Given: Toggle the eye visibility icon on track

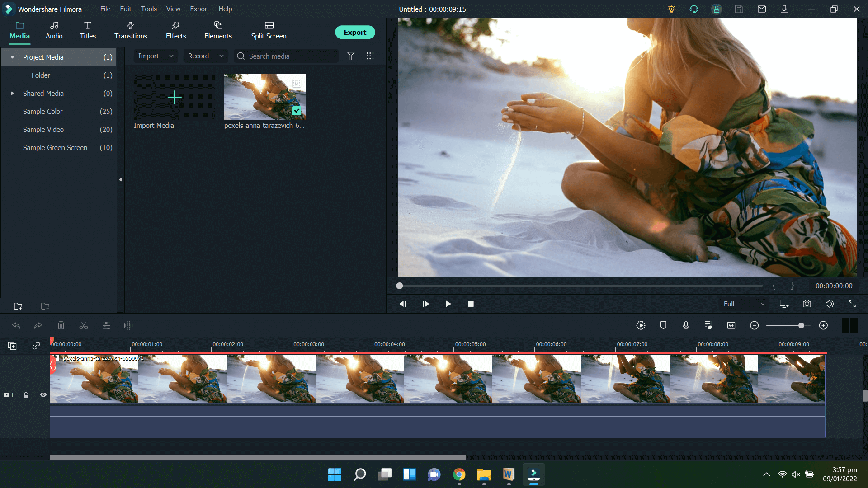Looking at the screenshot, I should (x=42, y=394).
